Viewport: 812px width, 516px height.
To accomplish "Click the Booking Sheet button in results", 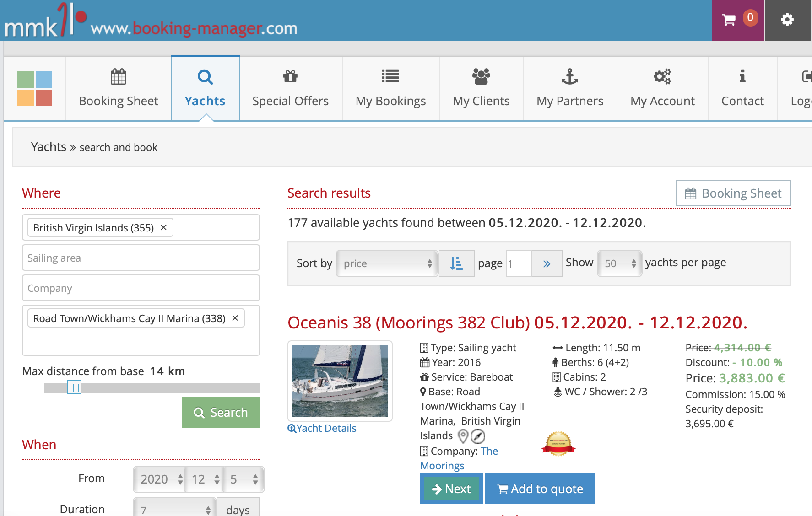I will click(733, 193).
